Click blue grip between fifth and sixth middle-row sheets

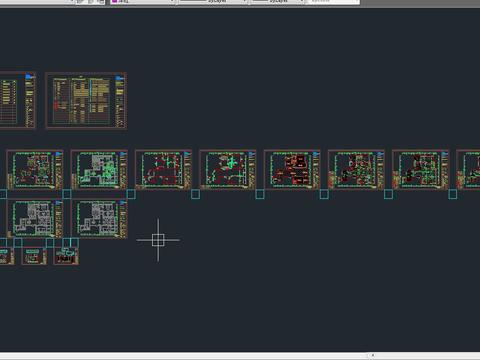pyautogui.click(x=324, y=194)
